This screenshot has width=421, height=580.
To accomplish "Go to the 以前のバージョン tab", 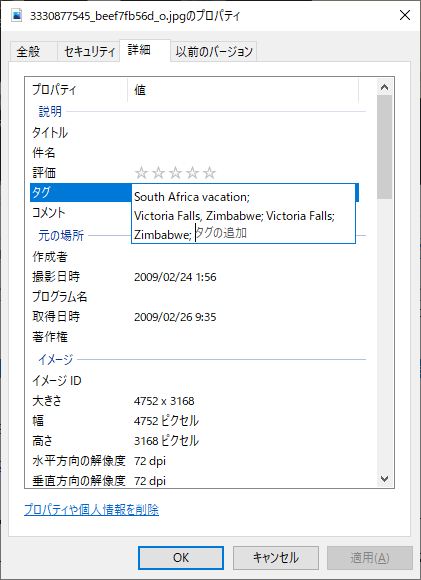I will tap(213, 51).
